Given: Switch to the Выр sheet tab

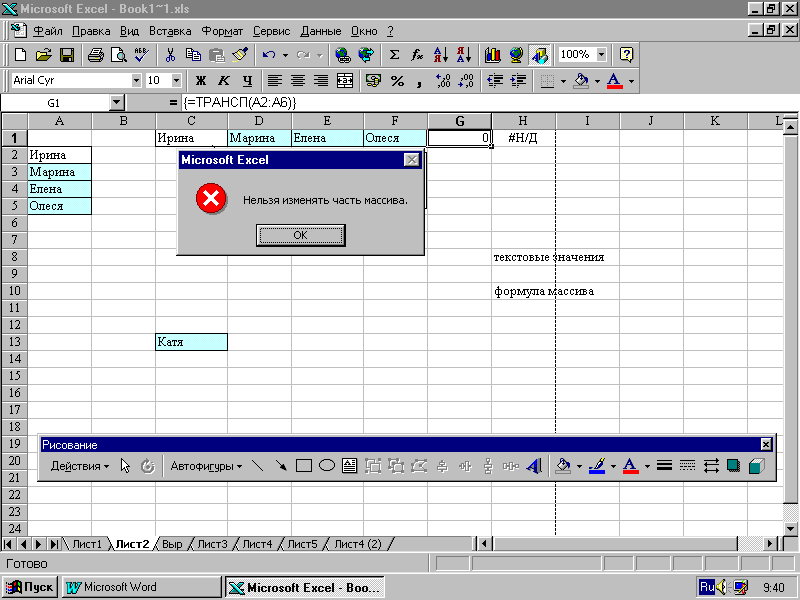Looking at the screenshot, I should point(172,544).
